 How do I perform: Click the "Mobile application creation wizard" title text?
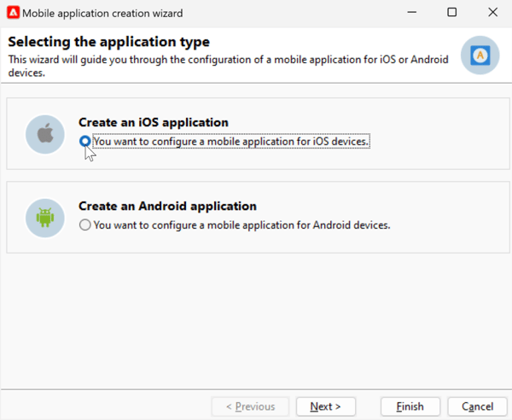point(102,13)
